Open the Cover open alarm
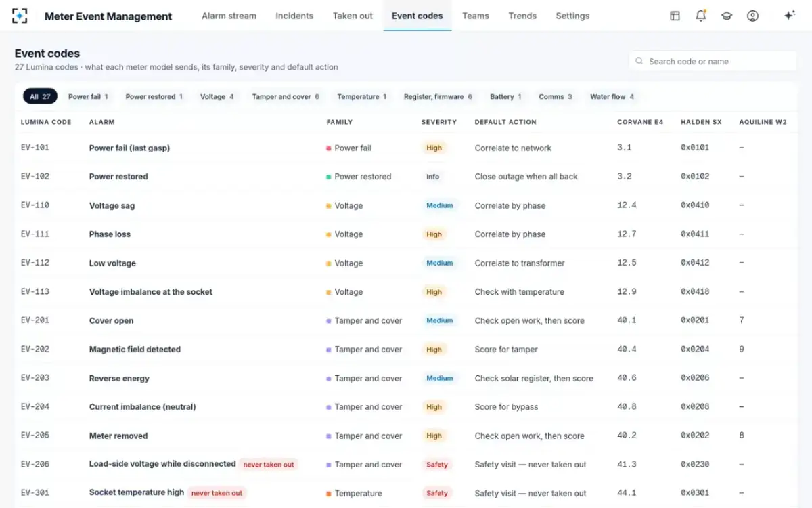This screenshot has width=812, height=508. 111,320
